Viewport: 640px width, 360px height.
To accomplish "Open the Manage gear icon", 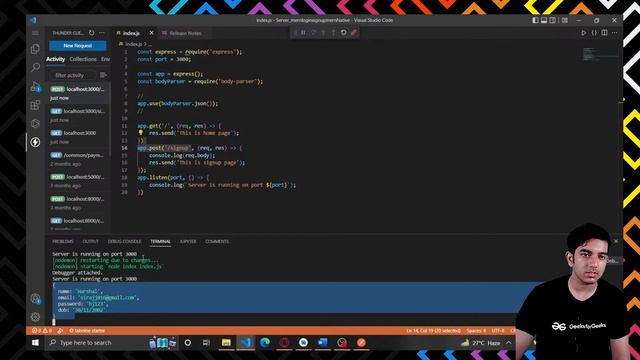I will pos(35,317).
